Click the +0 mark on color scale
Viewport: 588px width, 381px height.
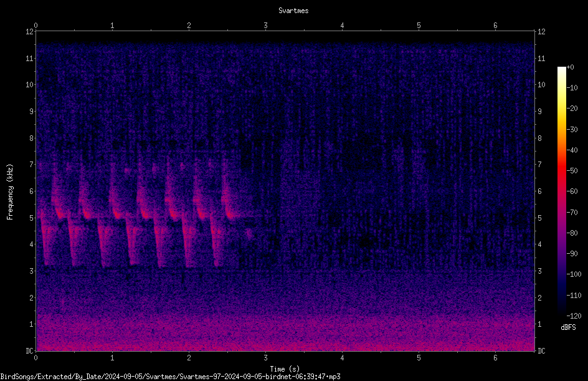[x=571, y=67]
